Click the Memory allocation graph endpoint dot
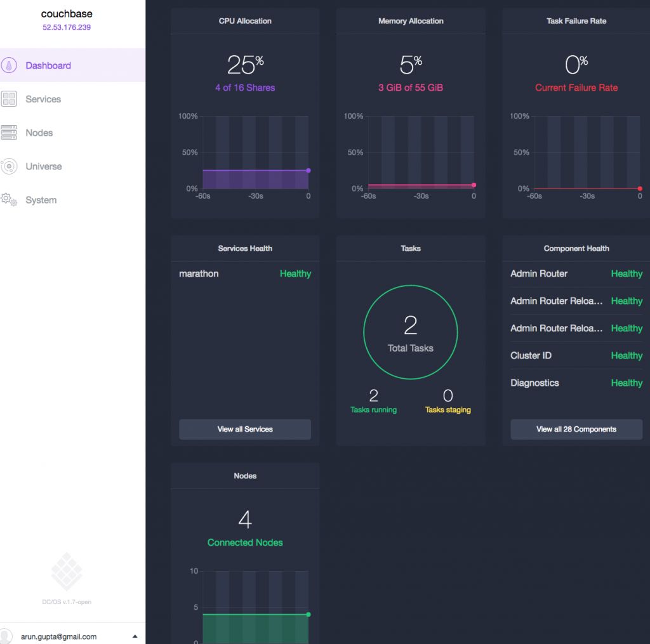650x644 pixels. click(474, 185)
